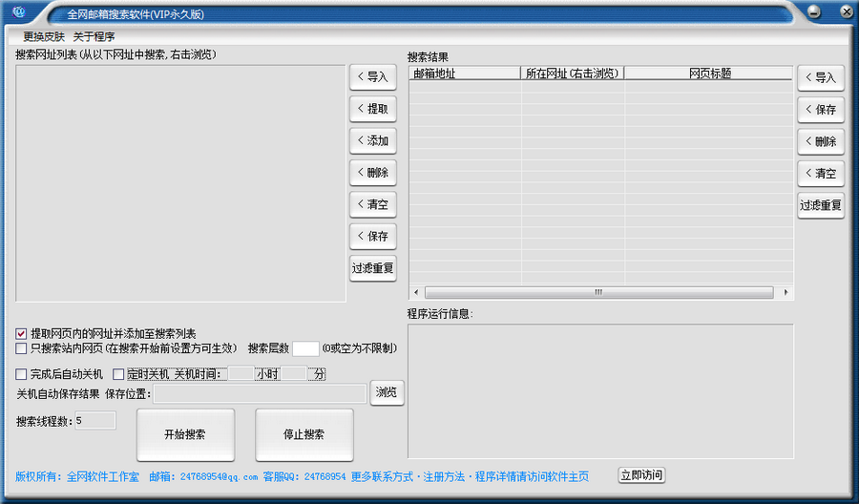Click 清空 button beside the URL list
The width and height of the screenshot is (859, 504).
[x=373, y=204]
